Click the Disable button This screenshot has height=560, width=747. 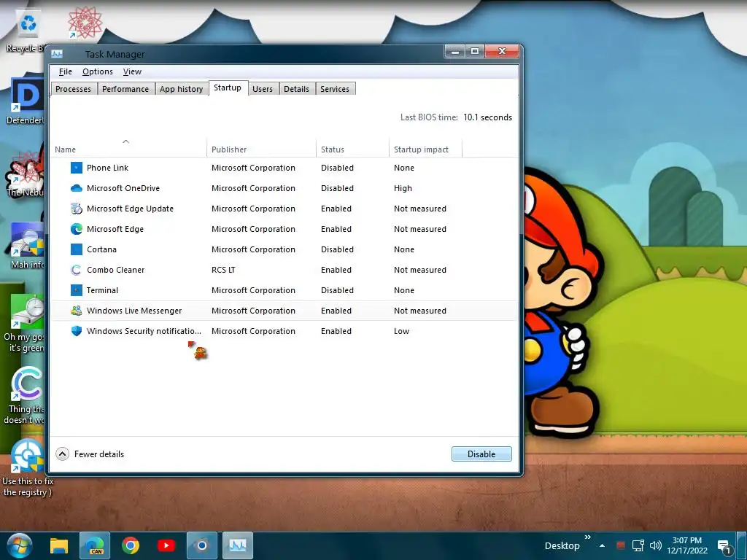pos(481,454)
